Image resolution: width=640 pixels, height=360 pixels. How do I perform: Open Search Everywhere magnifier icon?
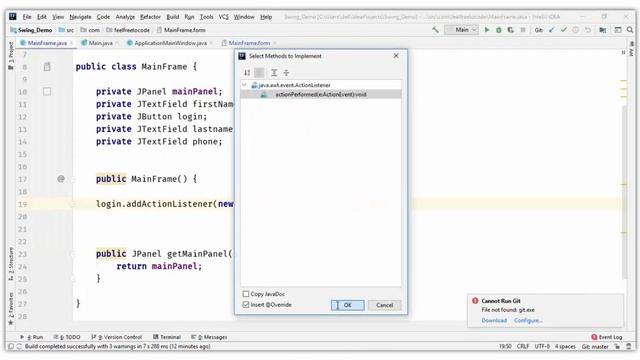630,30
